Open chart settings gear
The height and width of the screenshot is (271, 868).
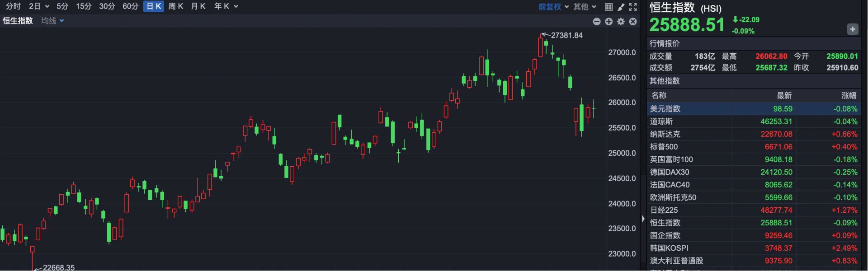(x=621, y=22)
